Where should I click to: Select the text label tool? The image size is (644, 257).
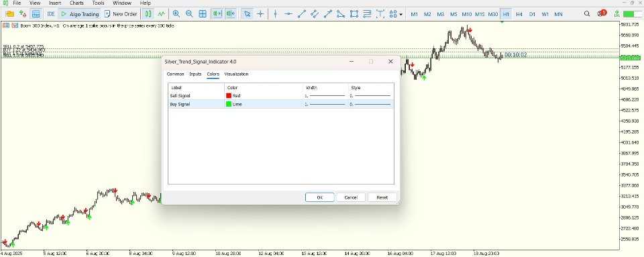coord(380,14)
